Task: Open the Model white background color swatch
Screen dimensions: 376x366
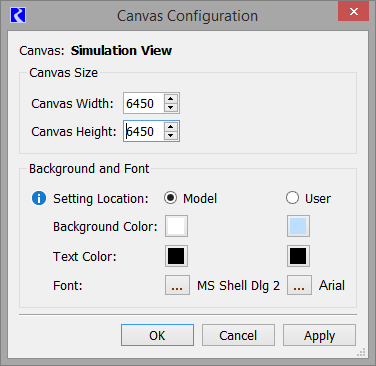Action: (x=176, y=226)
